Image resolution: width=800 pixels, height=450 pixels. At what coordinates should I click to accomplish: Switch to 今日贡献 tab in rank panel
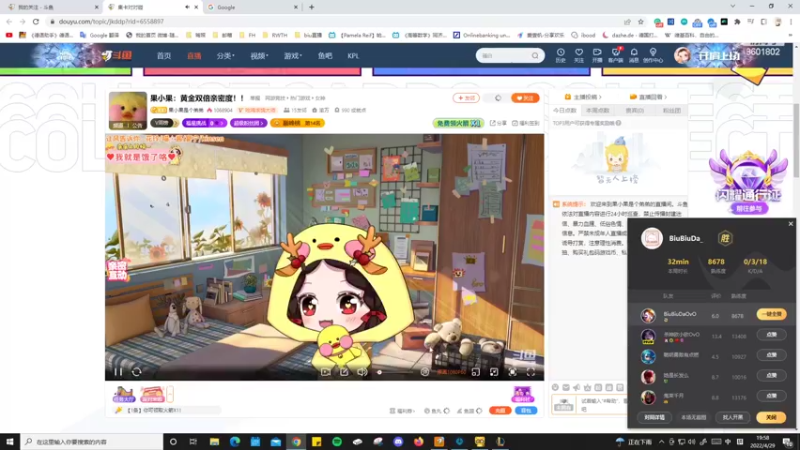point(565,110)
